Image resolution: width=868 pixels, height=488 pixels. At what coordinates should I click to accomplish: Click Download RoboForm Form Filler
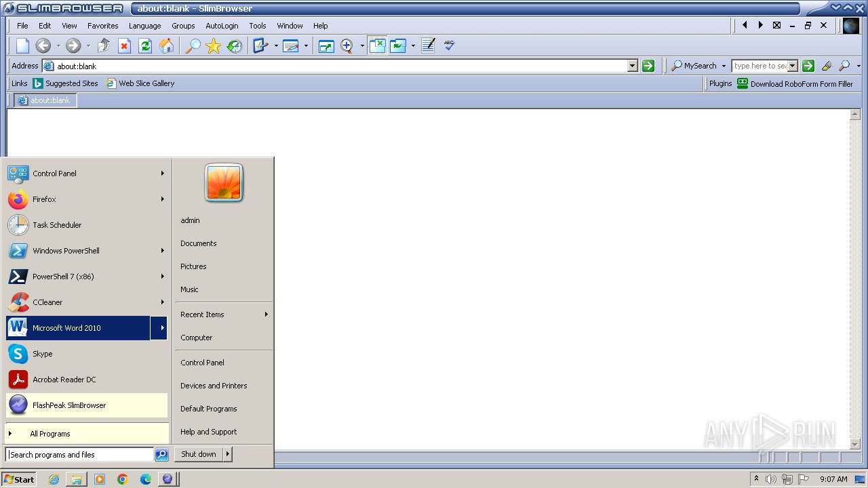click(x=795, y=83)
